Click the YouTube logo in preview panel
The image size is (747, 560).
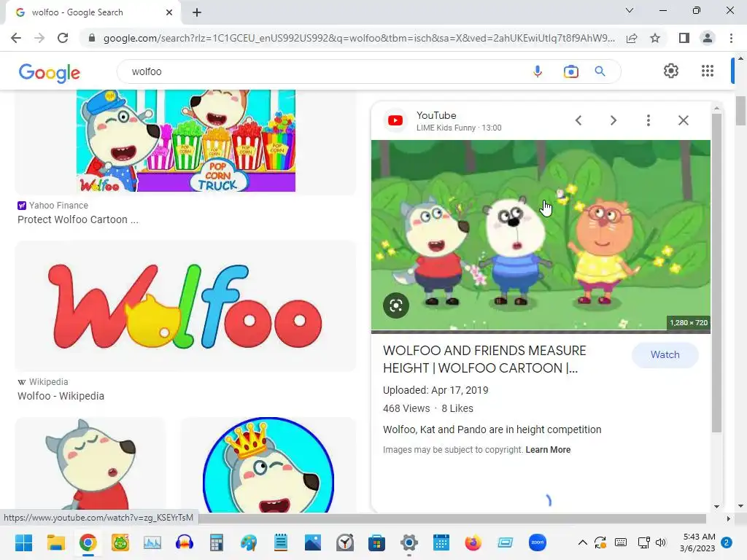pos(395,120)
